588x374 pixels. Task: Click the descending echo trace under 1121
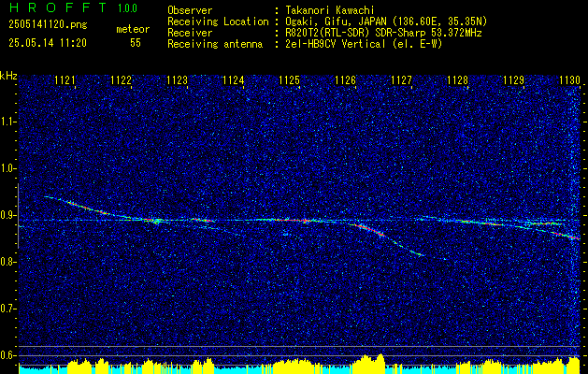(86, 207)
